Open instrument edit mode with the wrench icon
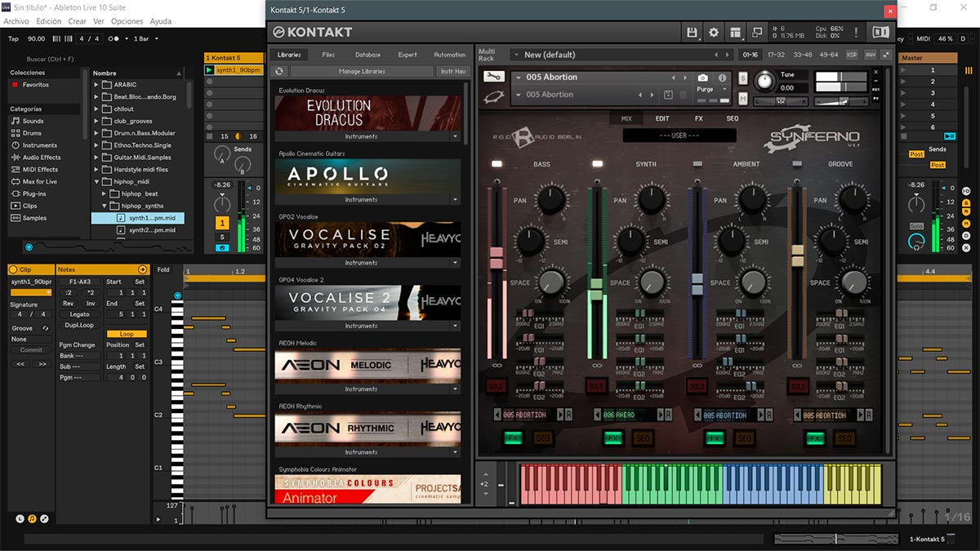This screenshot has width=980, height=551. [493, 77]
